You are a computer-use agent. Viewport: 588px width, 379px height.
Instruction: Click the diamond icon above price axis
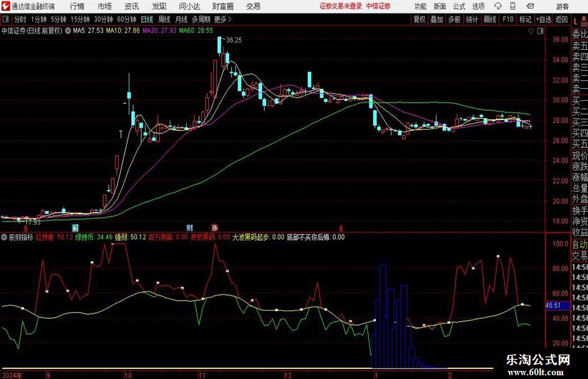click(x=531, y=30)
